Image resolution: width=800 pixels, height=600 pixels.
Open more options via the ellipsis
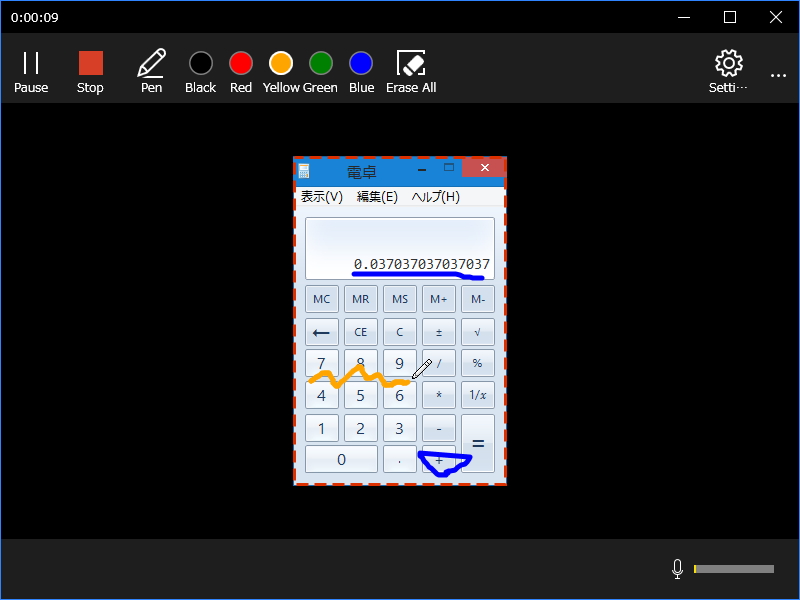click(779, 73)
